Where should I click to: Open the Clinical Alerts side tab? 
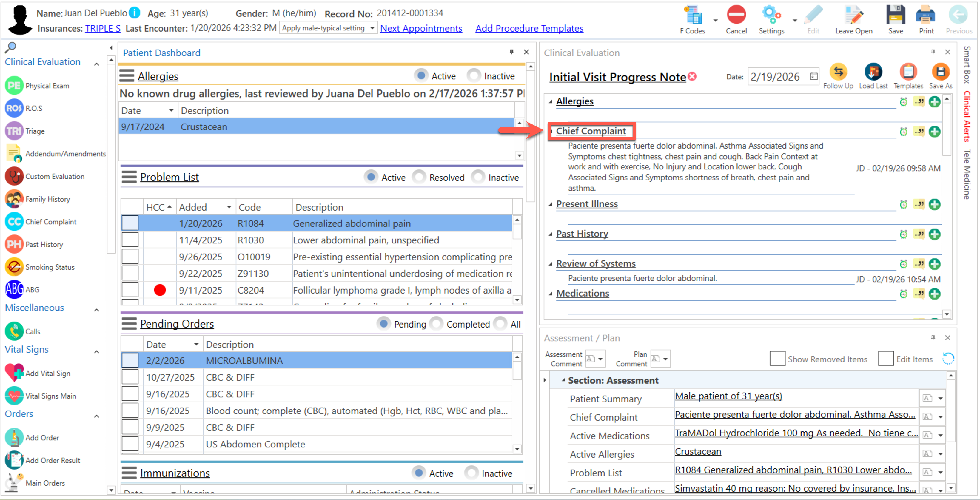coord(967,116)
